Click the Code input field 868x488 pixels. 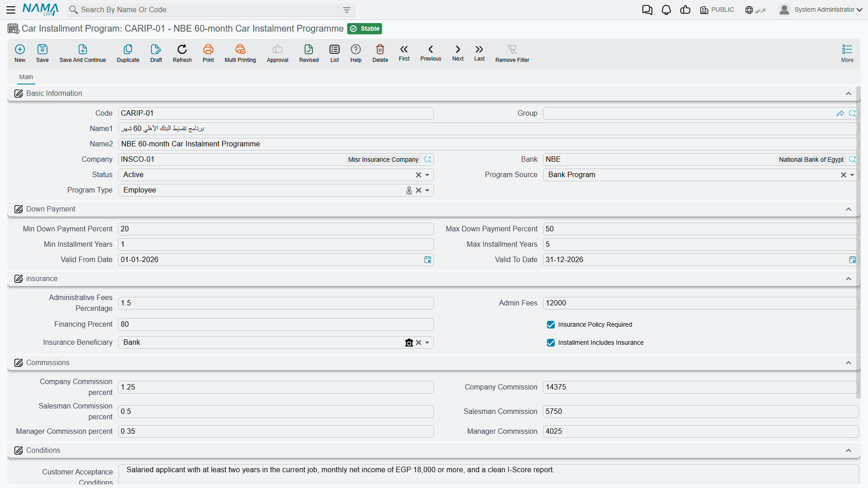pyautogui.click(x=276, y=113)
